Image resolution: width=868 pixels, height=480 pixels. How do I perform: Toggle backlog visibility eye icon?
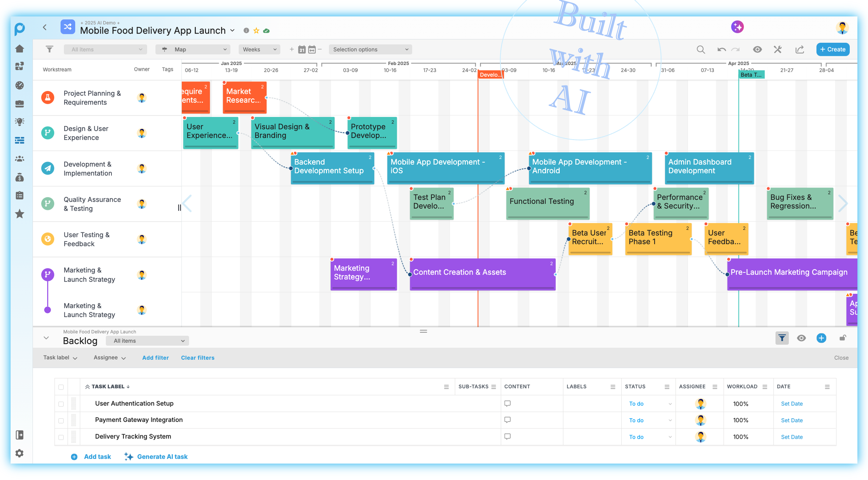point(801,338)
